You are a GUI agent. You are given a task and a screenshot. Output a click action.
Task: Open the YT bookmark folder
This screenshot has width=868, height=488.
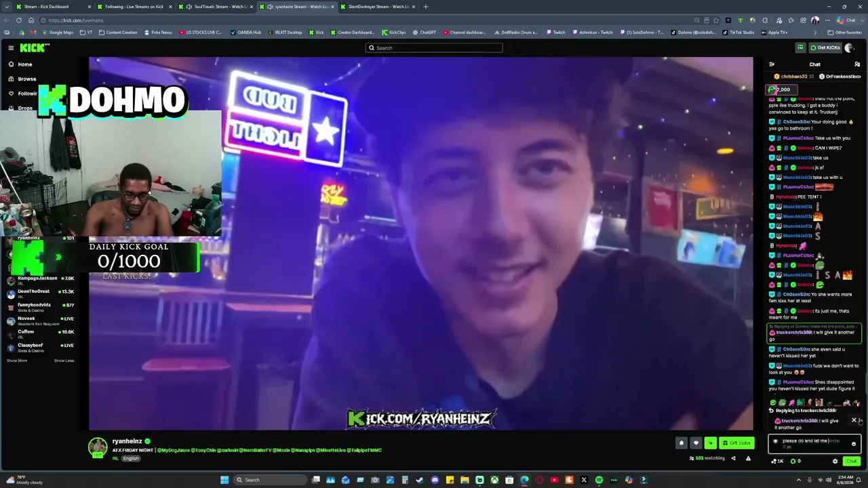click(86, 33)
